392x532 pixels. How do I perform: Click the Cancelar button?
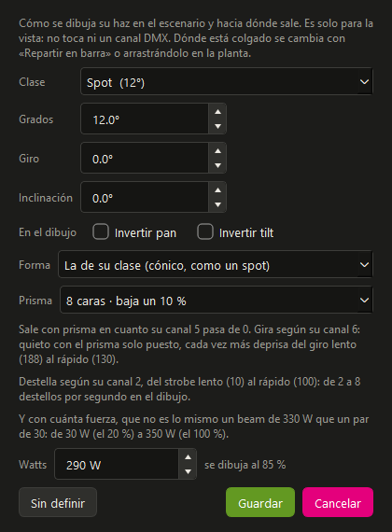[x=338, y=502]
